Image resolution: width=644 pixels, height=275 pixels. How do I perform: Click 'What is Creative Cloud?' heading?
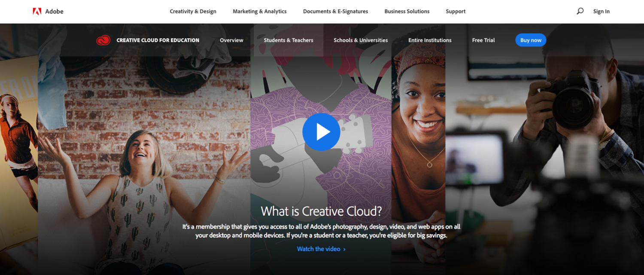tap(321, 211)
